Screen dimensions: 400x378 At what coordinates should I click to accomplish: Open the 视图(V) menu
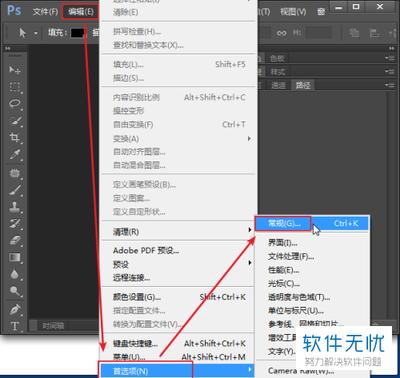293,12
